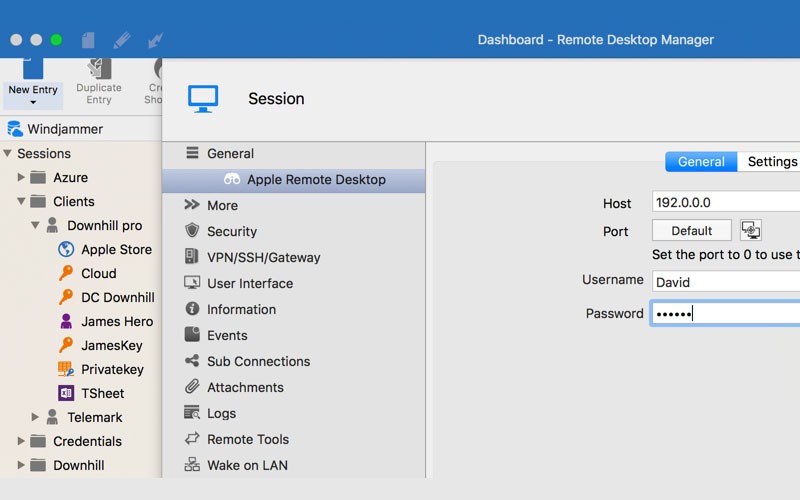Switch to the Settings tab

[x=769, y=162]
